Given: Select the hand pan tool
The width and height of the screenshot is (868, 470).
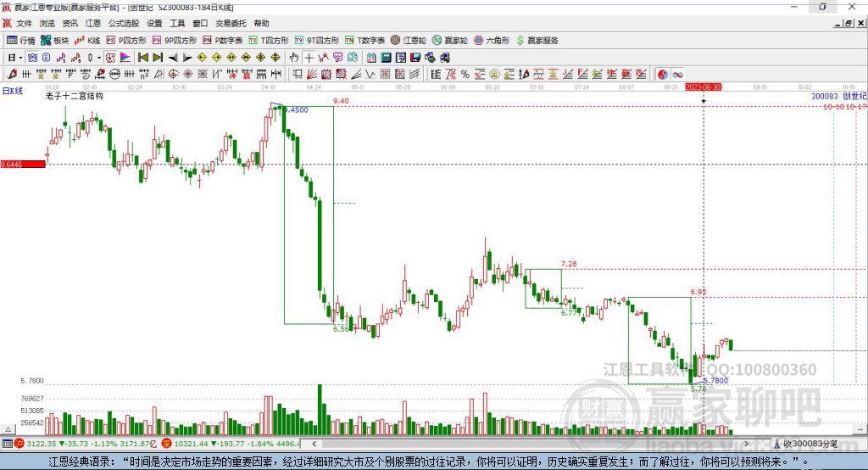Looking at the screenshot, I should [294, 58].
